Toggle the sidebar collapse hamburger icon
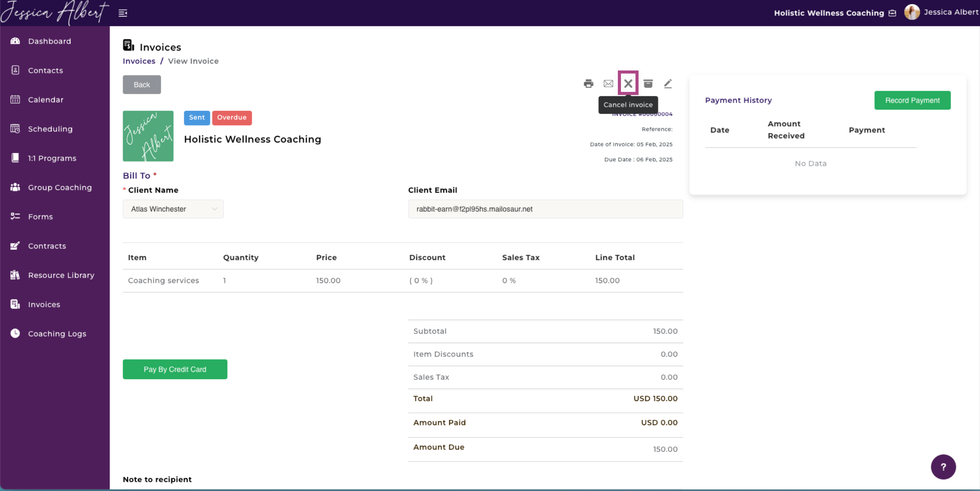 point(123,13)
